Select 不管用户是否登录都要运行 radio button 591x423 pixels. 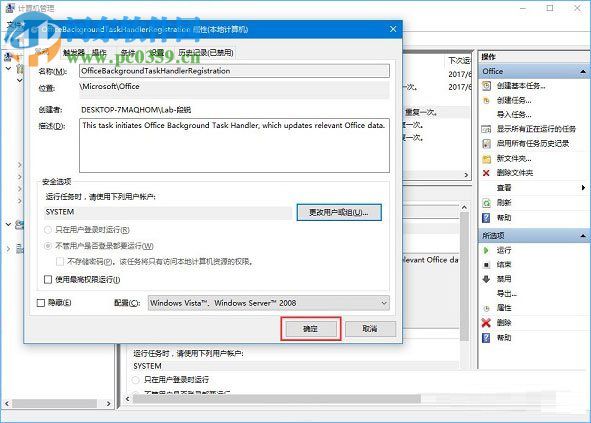pos(48,246)
